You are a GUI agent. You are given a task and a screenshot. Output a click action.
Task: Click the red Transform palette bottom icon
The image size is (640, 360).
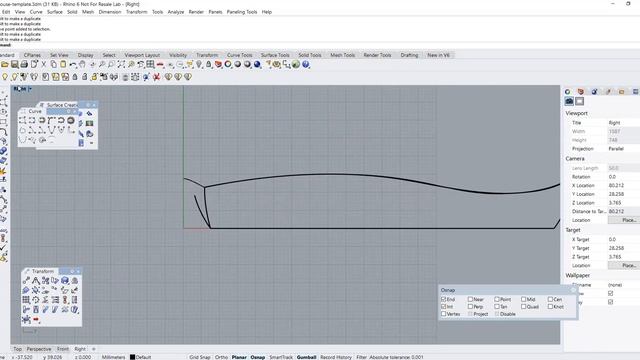[36, 319]
